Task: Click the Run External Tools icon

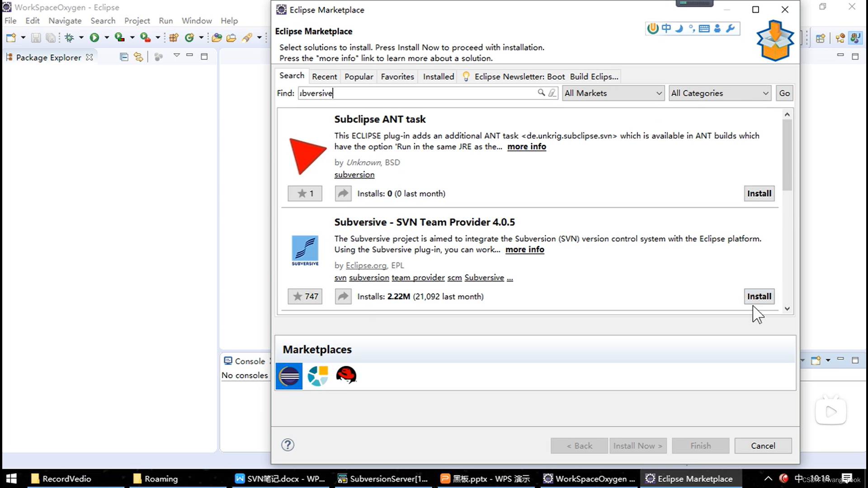Action: 145,38
